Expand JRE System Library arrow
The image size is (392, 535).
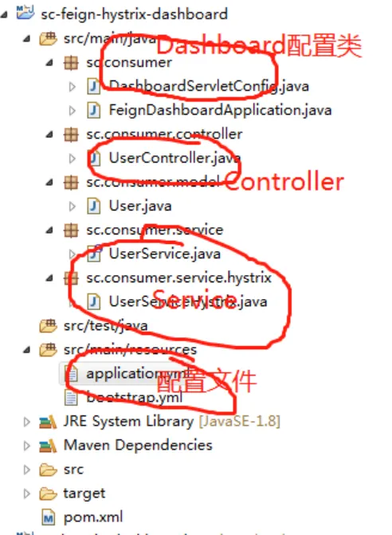point(26,422)
